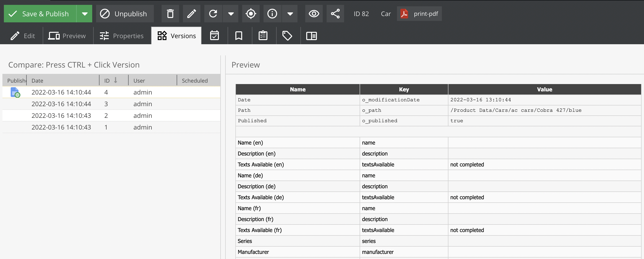Click the manufacturer key cell

coord(404,252)
